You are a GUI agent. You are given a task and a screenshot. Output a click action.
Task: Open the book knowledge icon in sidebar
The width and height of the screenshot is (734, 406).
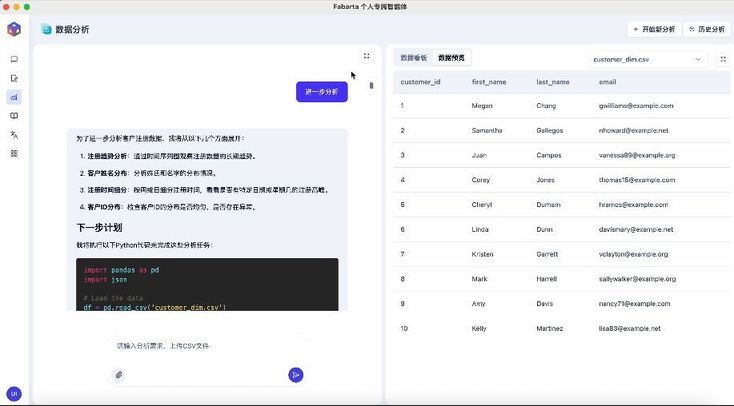pyautogui.click(x=14, y=116)
